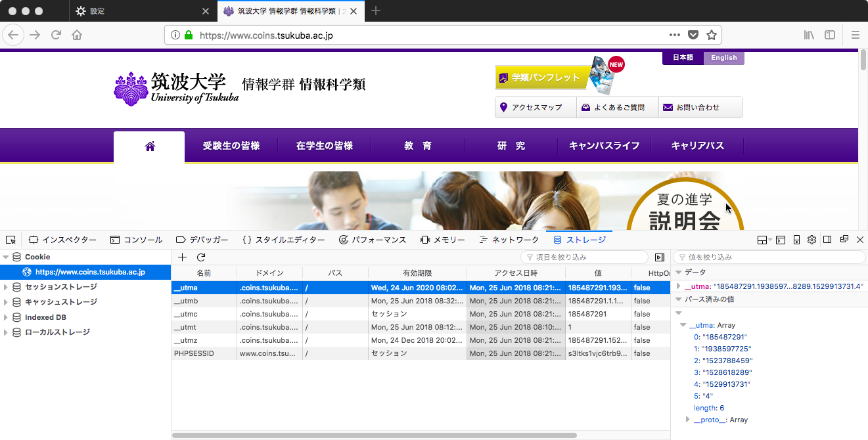Toggle split console icon
Image resolution: width=868 pixels, height=440 pixels.
click(781, 240)
